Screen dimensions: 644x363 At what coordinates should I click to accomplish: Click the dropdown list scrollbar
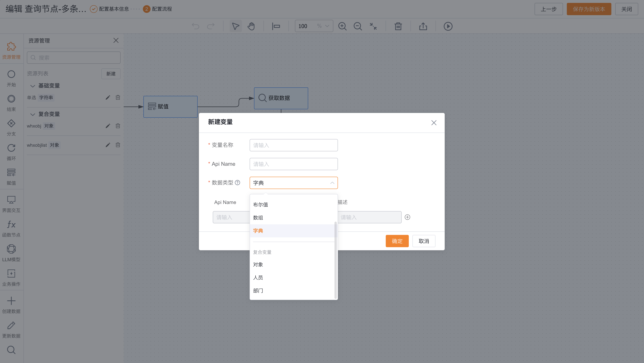click(x=335, y=260)
